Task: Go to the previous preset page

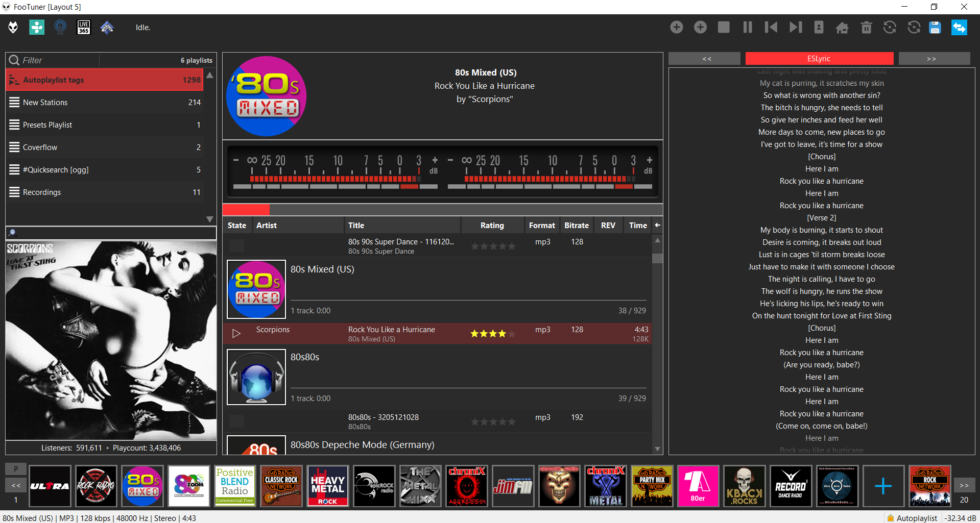Action: (x=16, y=485)
